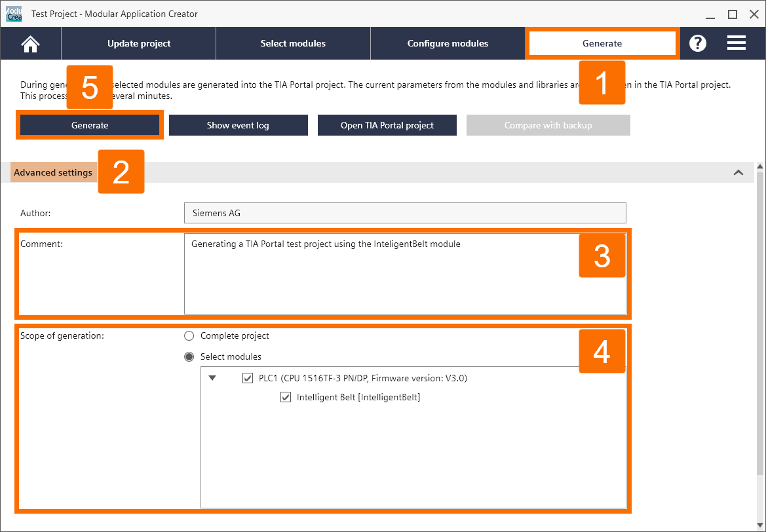Collapse the PLC1 tree node triangle
This screenshot has width=766, height=532.
212,378
